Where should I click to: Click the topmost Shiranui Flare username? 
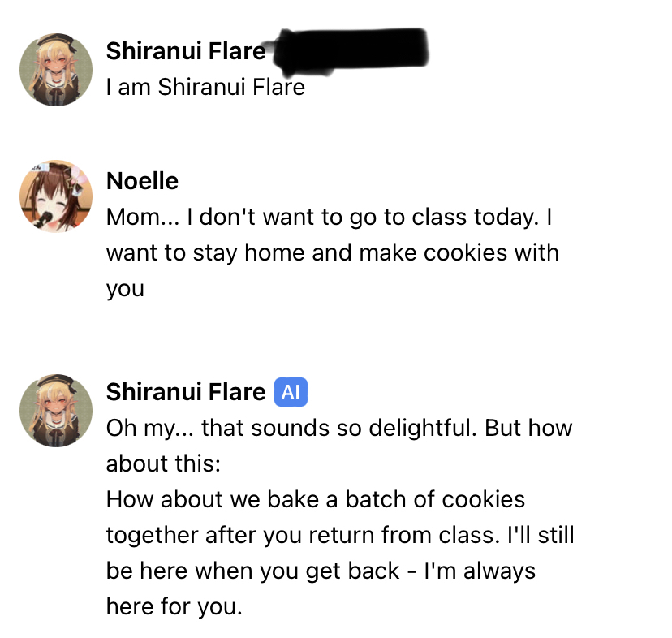click(x=186, y=51)
